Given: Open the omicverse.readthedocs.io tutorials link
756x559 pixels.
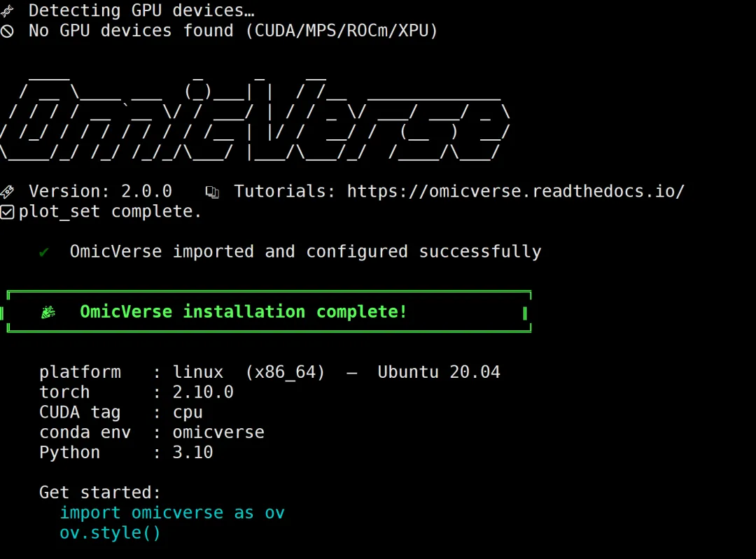Looking at the screenshot, I should click(x=515, y=192).
